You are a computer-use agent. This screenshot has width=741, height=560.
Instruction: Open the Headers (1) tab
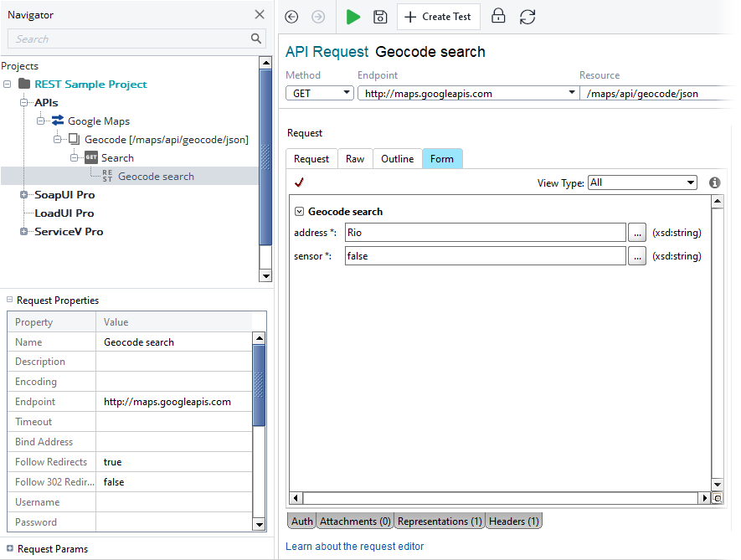coord(514,521)
